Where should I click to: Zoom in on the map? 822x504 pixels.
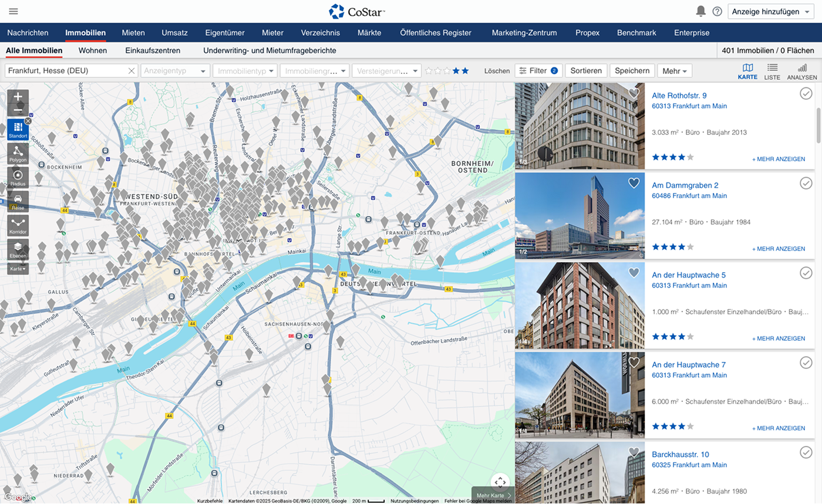[18, 97]
